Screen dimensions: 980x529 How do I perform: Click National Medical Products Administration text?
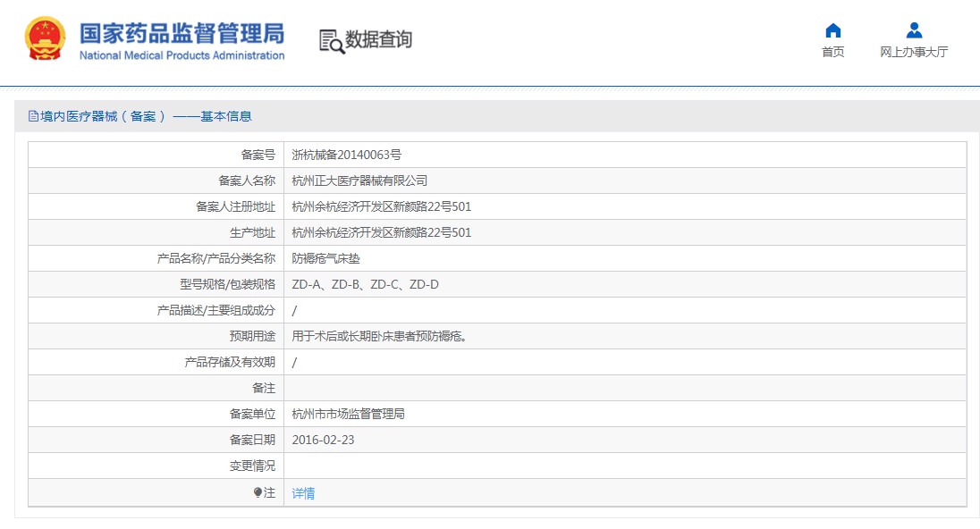tap(182, 55)
